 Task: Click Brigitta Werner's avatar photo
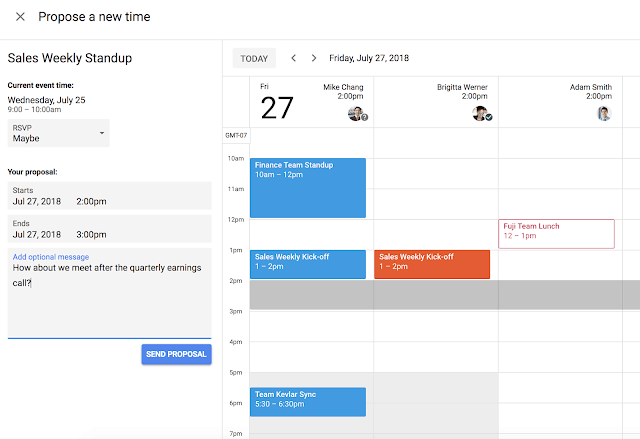click(x=480, y=114)
